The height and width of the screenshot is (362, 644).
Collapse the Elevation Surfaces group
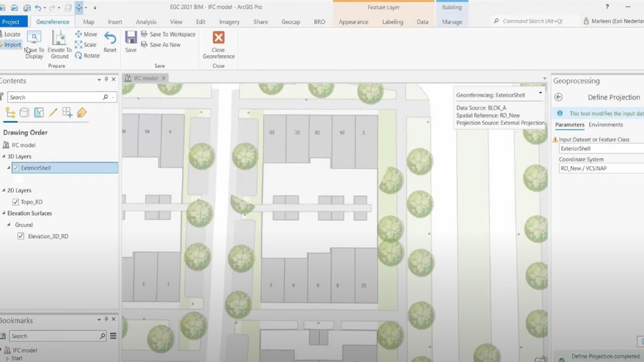click(x=4, y=213)
